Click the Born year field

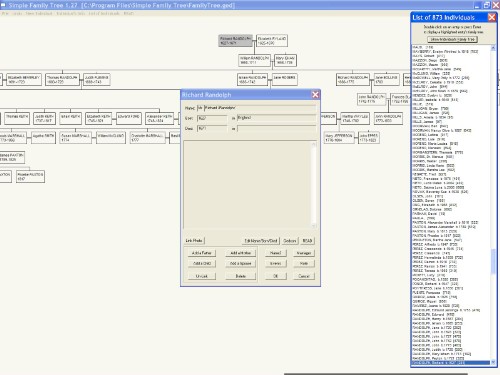(x=212, y=118)
